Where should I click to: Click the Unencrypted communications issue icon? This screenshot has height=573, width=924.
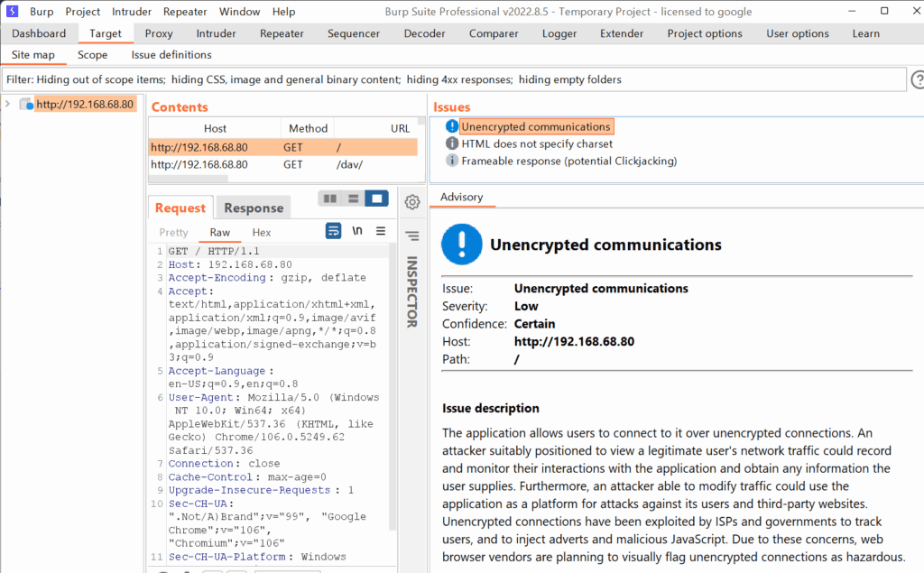[452, 126]
